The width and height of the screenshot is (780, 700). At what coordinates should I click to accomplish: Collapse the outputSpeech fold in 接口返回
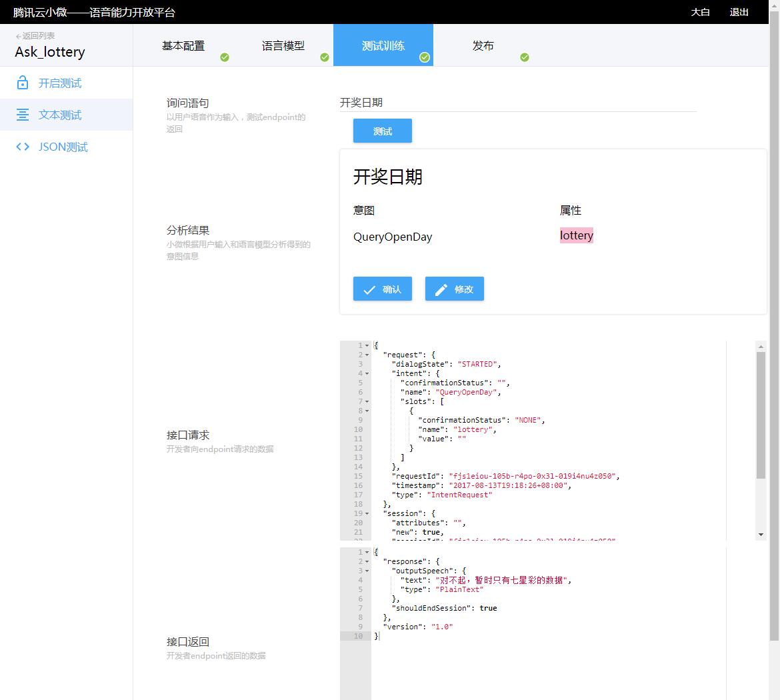click(x=365, y=571)
